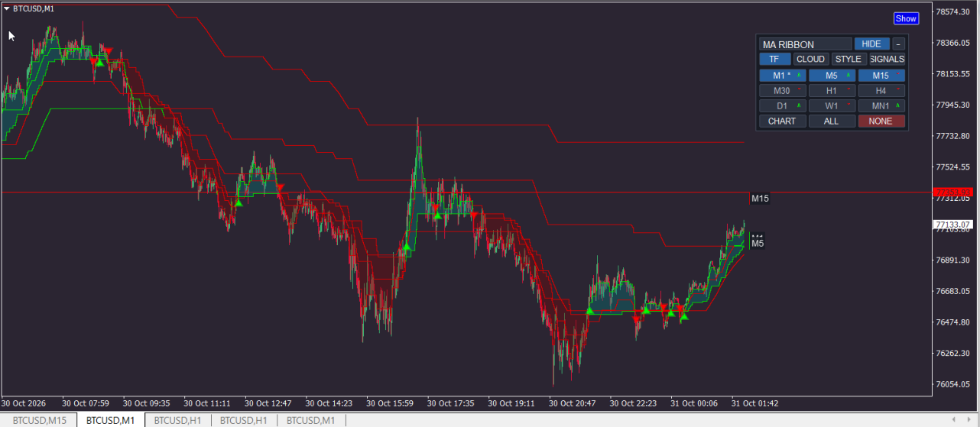Click the blue Show button
The image size is (980, 427).
[906, 18]
